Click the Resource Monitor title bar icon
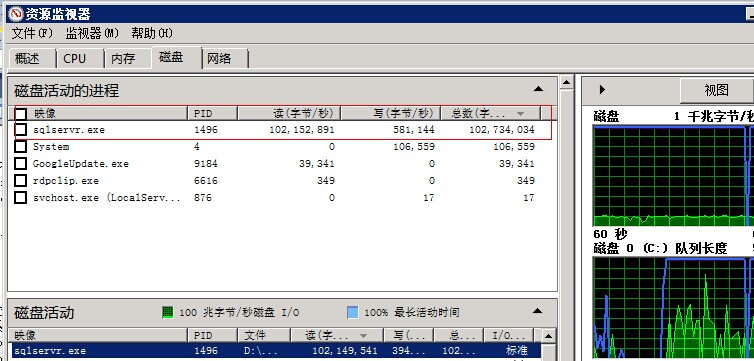The image size is (754, 361). pos(16,13)
